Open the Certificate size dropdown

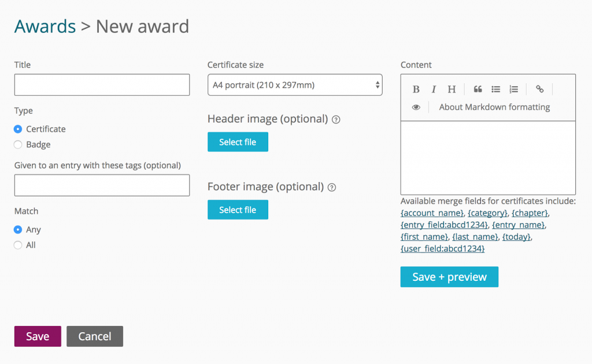click(295, 84)
